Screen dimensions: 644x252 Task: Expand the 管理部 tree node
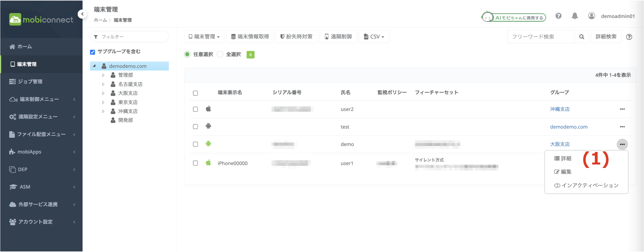tap(103, 75)
